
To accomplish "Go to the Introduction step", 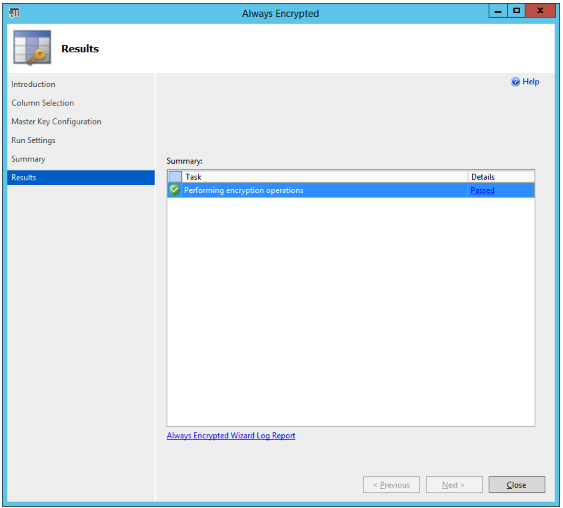I will [33, 84].
